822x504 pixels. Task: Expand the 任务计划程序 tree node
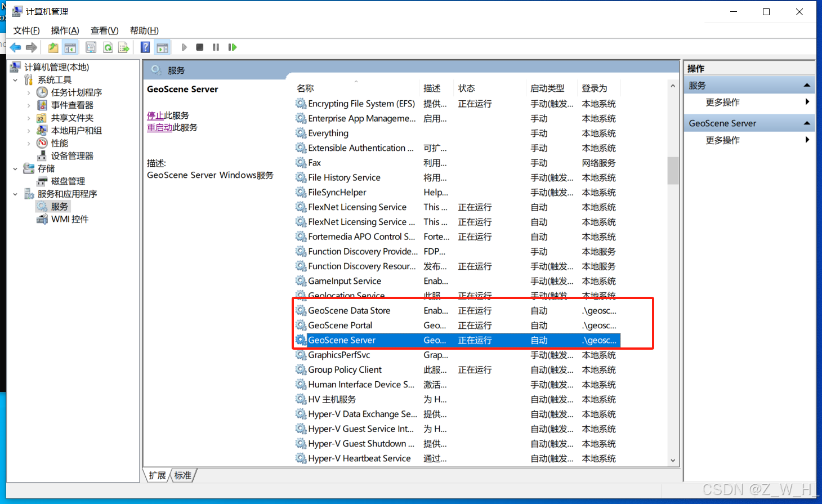point(29,92)
